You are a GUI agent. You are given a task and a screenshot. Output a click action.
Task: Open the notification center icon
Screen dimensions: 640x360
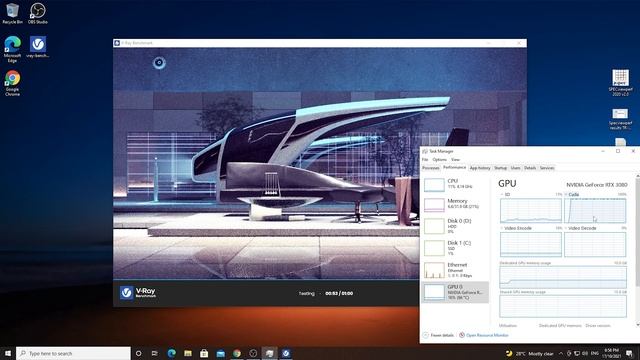(x=629, y=353)
